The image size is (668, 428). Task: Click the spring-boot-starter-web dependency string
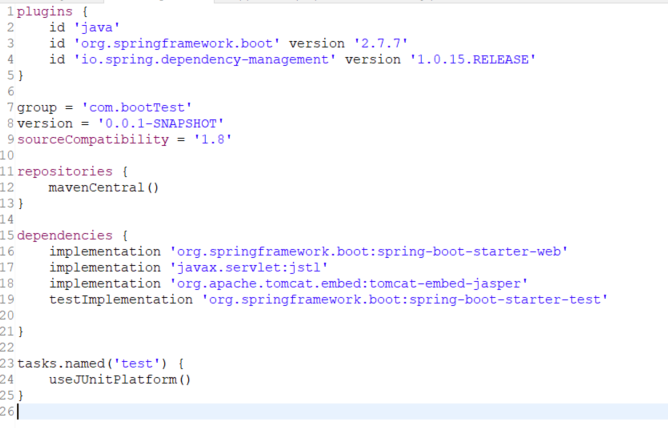369,252
